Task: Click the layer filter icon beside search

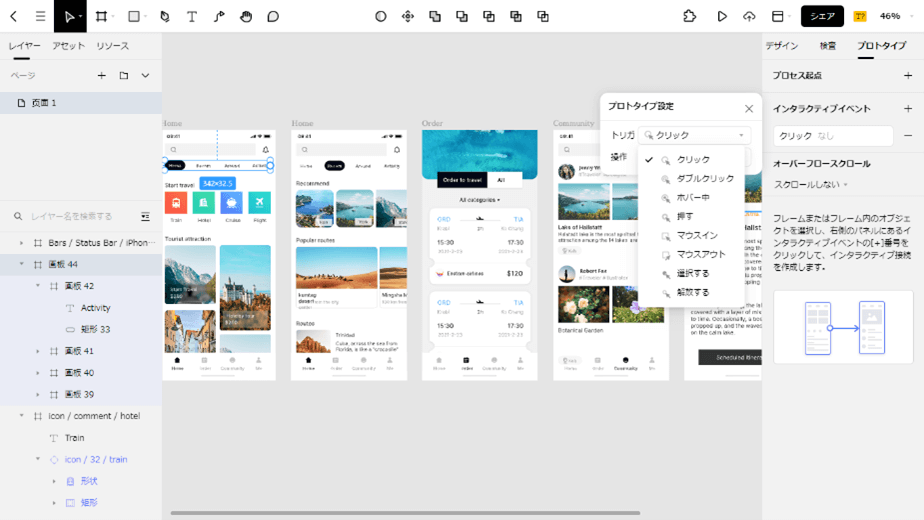Action: (x=146, y=216)
